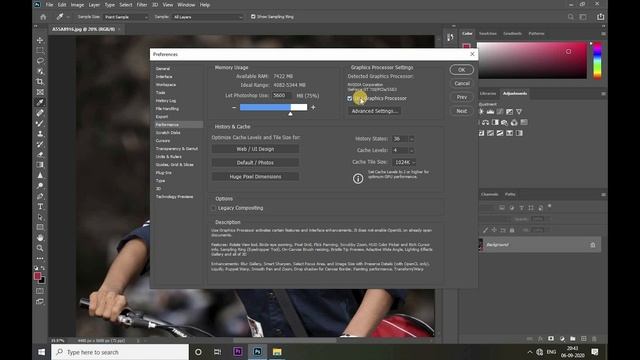Open the Cache Tile Size dropdown
640x360 pixels.
404,162
